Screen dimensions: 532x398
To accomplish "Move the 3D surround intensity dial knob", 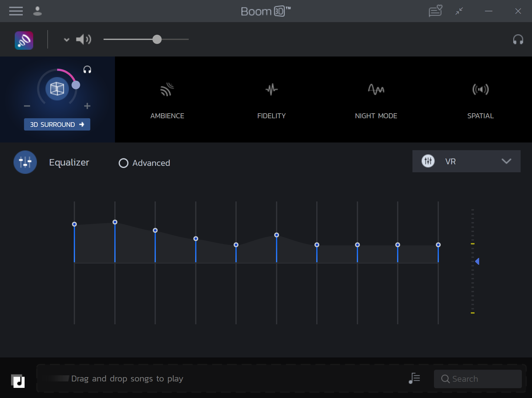I will click(76, 85).
